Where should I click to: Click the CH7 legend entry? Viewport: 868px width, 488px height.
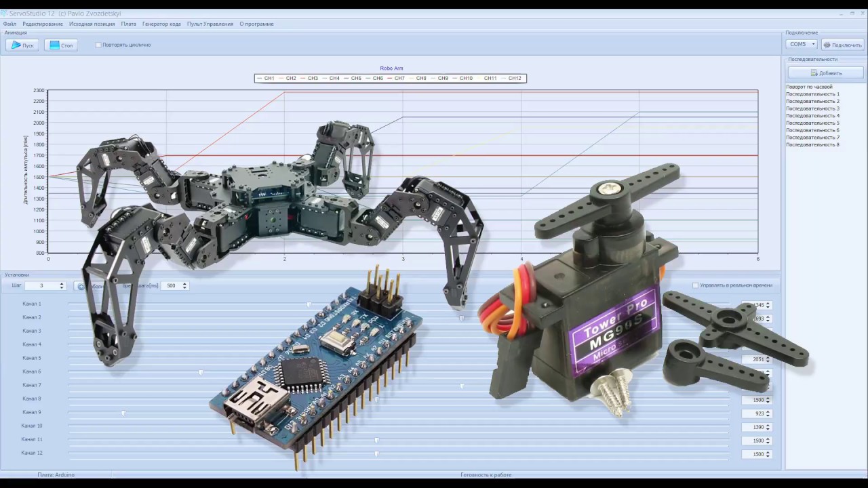pos(395,79)
